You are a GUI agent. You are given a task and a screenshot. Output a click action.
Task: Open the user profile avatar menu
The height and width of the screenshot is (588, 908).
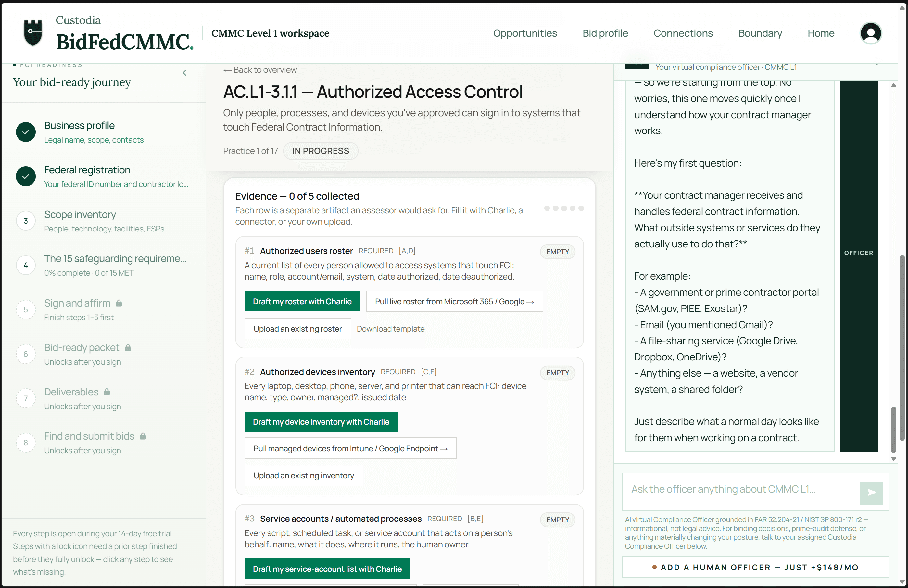pos(871,33)
